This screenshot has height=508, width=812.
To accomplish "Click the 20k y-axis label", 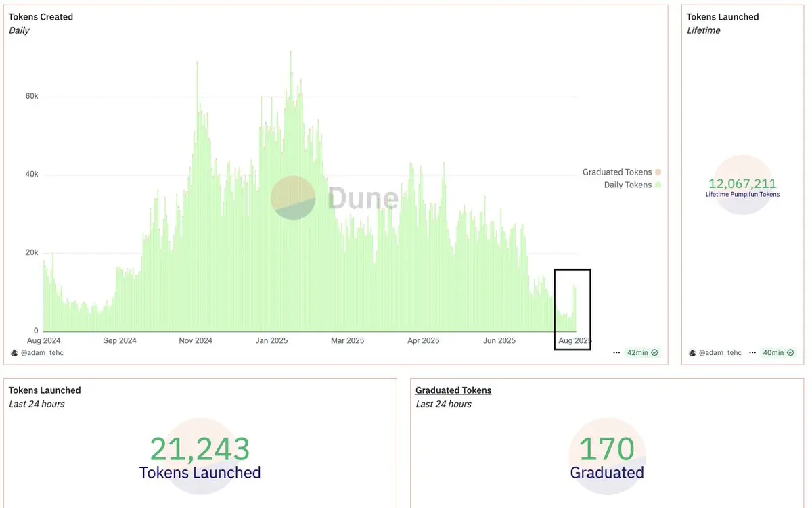I will tap(32, 253).
